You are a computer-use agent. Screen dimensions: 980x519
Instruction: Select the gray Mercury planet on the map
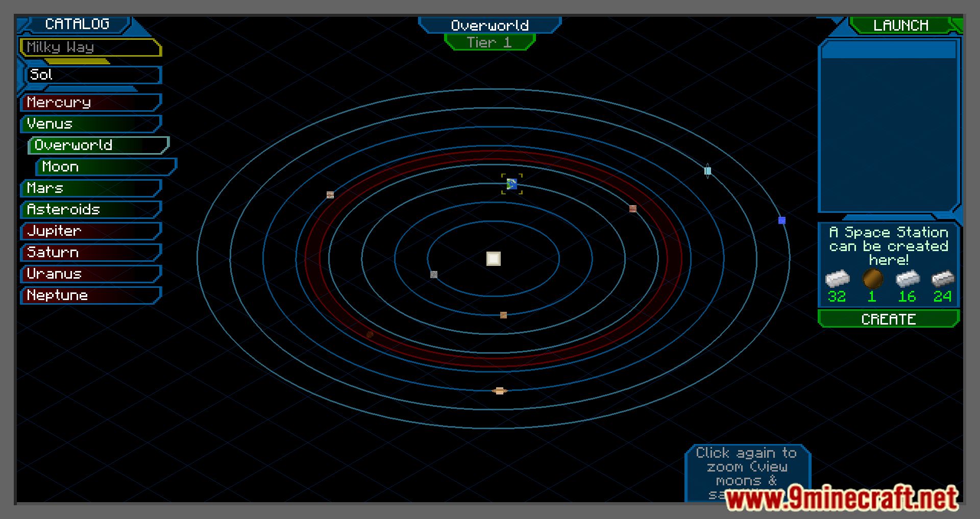click(434, 275)
